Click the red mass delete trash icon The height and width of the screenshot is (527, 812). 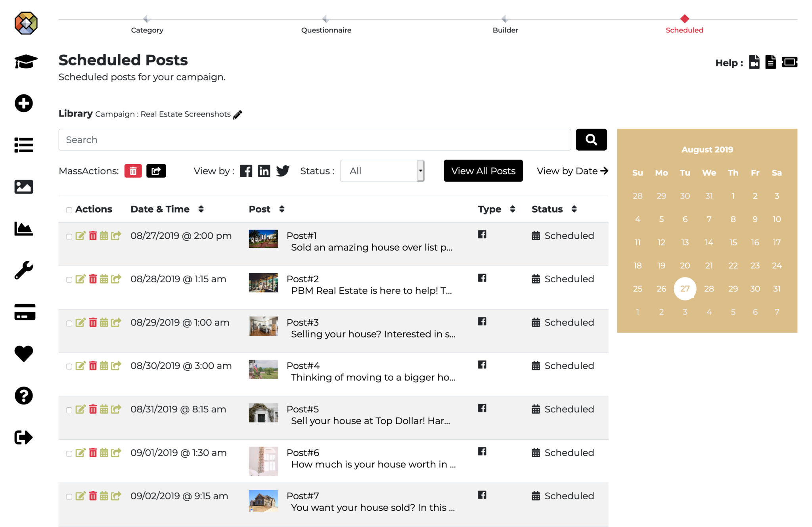[133, 171]
